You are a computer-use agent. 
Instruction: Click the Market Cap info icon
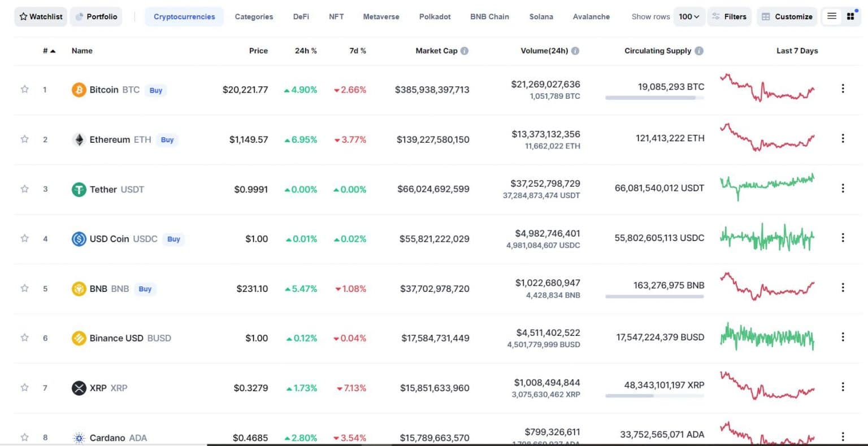click(465, 51)
